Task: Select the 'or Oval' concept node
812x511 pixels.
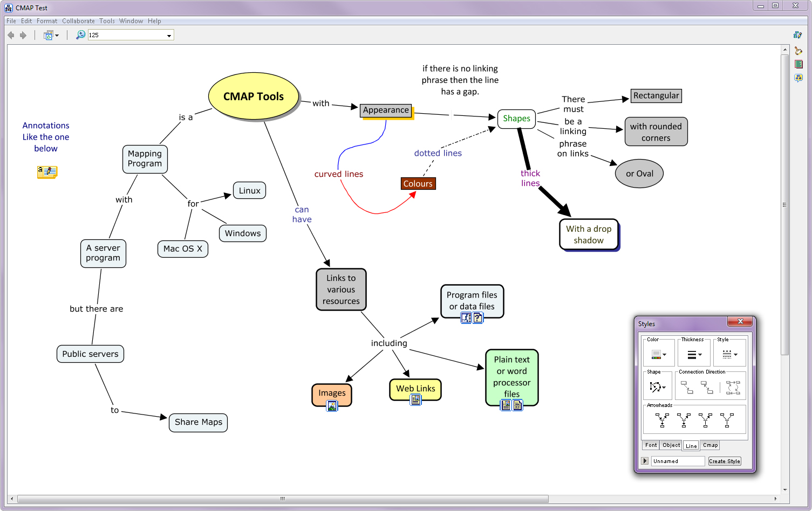Action: tap(639, 174)
